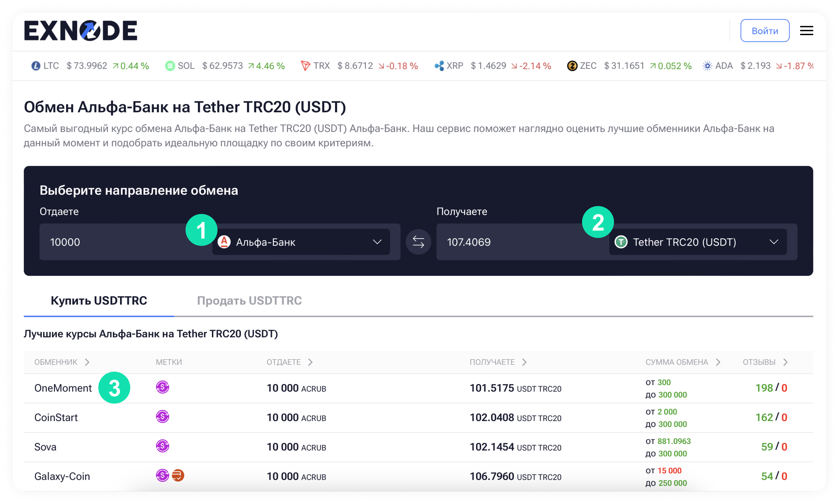Image resolution: width=839 pixels, height=504 pixels.
Task: Click the Tether green logo icon
Action: [x=621, y=242]
